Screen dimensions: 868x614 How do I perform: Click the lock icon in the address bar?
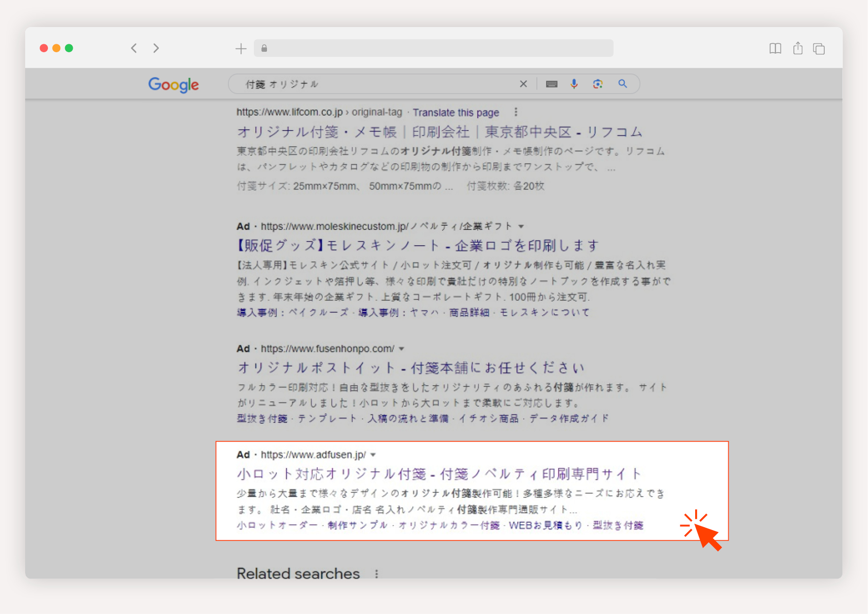point(264,48)
